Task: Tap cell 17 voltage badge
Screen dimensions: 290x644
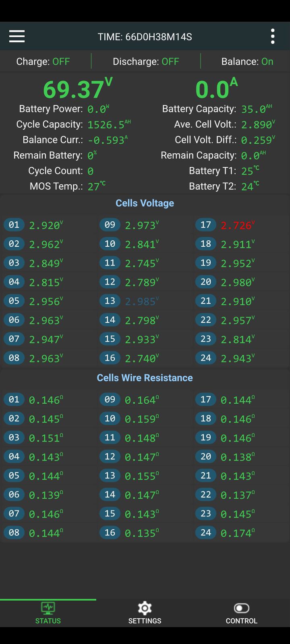Action: [x=206, y=225]
